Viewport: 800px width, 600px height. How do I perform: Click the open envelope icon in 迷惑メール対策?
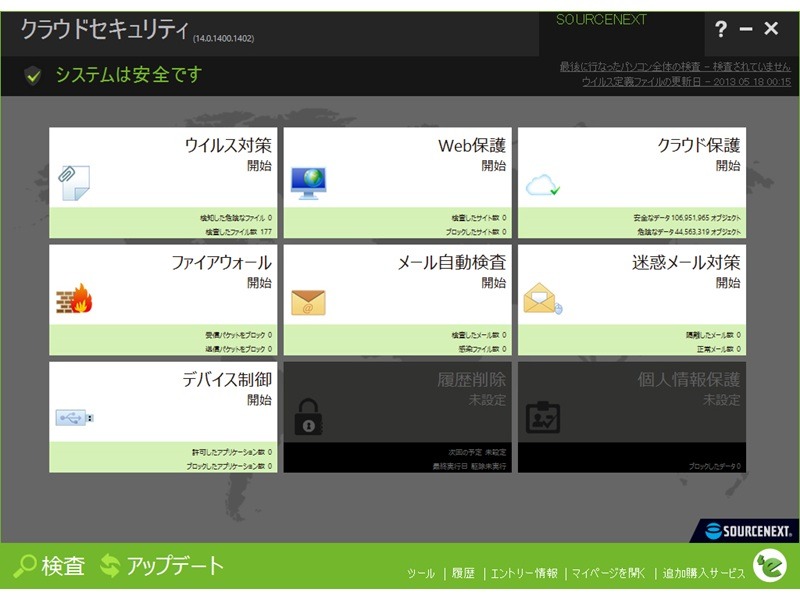click(x=543, y=298)
